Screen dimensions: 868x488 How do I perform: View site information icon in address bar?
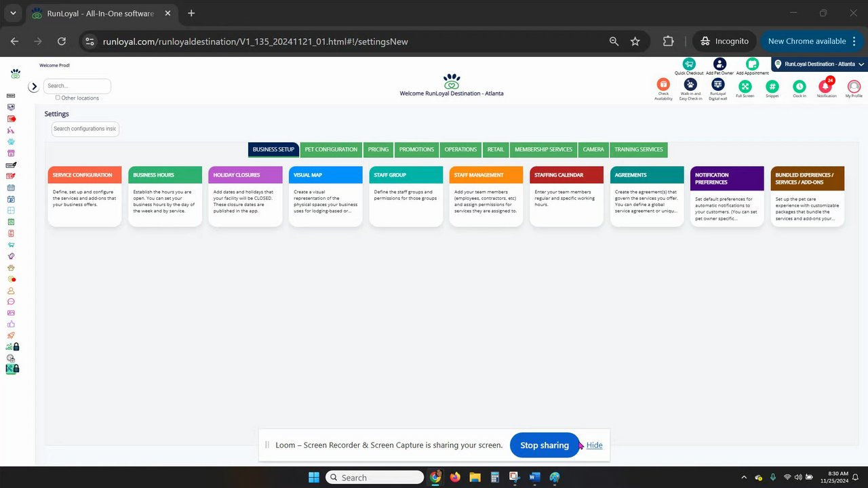(x=90, y=41)
